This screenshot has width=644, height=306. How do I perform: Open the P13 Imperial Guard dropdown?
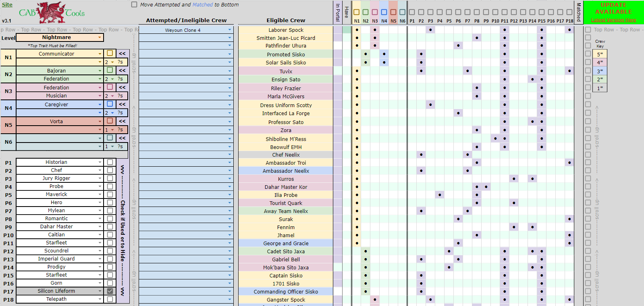[x=100, y=259]
